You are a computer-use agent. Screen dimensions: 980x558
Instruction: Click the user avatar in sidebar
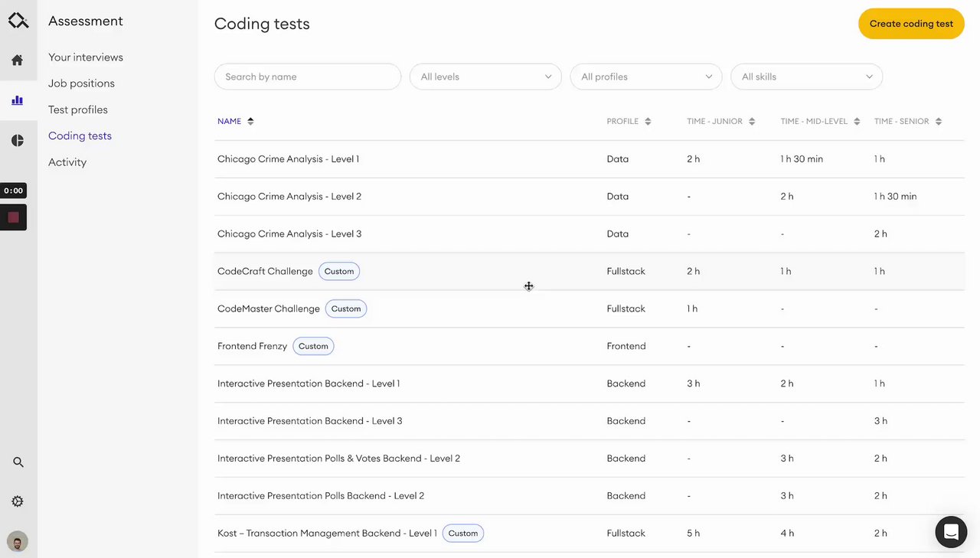click(18, 541)
